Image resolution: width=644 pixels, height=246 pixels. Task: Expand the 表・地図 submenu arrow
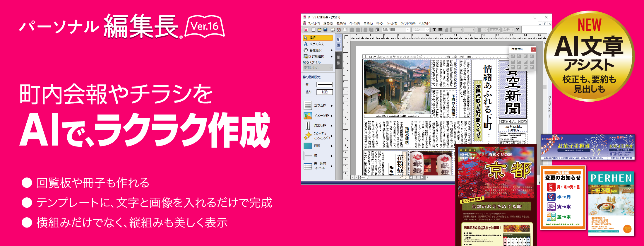[x=332, y=166]
